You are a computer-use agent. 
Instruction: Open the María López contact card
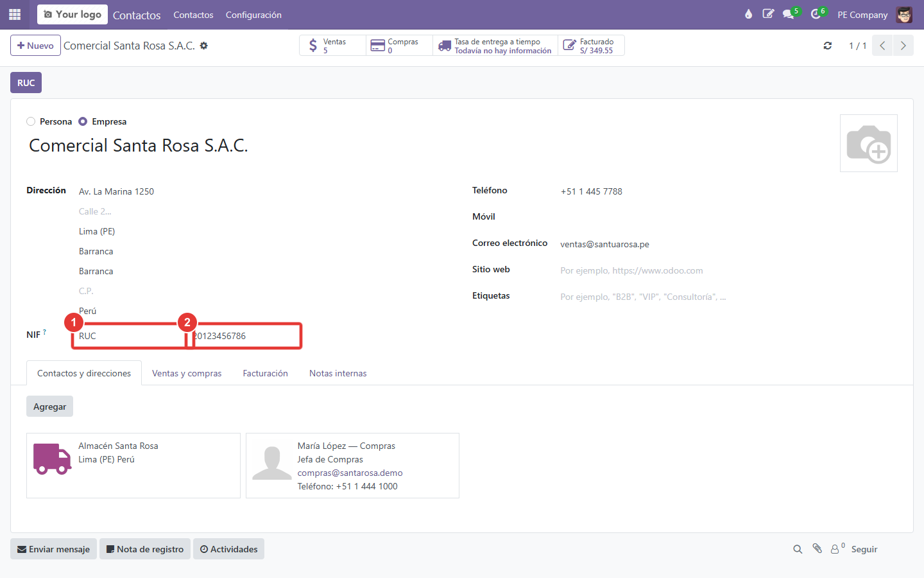[352, 466]
